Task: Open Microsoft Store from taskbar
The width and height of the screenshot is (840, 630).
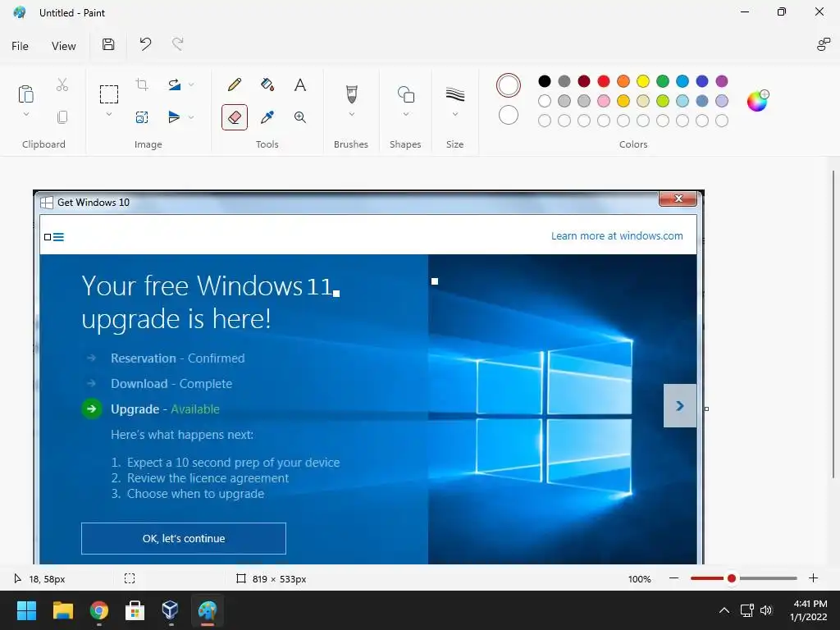Action: 135,610
